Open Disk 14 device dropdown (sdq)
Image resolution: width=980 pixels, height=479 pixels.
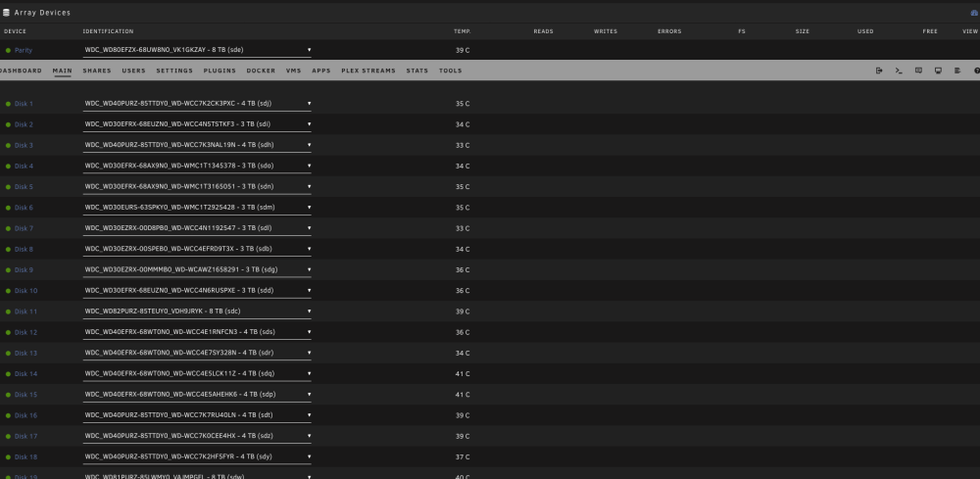(197, 373)
